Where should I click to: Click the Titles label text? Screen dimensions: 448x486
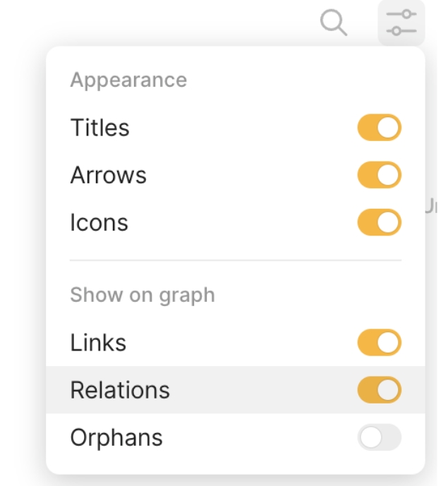[100, 128]
